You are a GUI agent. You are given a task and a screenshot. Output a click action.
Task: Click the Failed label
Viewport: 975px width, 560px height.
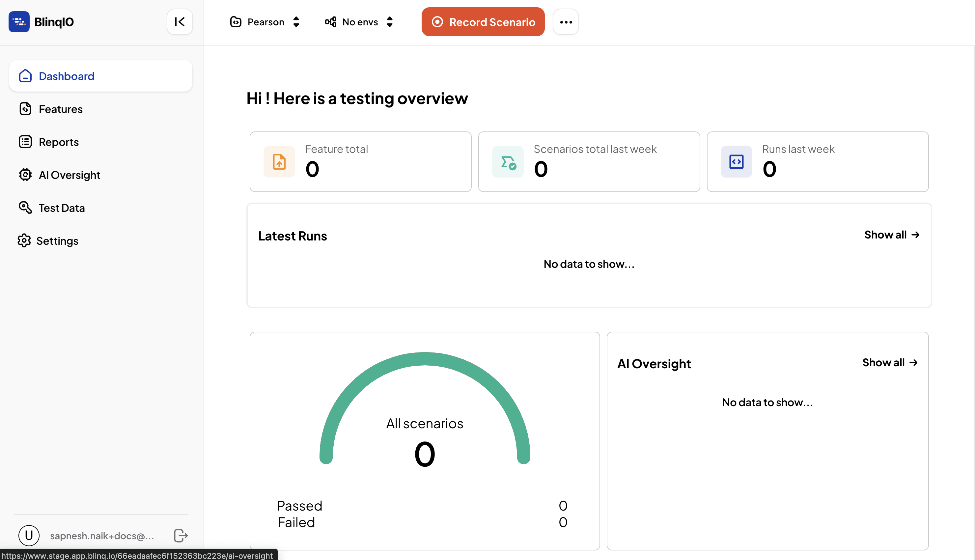(x=296, y=522)
